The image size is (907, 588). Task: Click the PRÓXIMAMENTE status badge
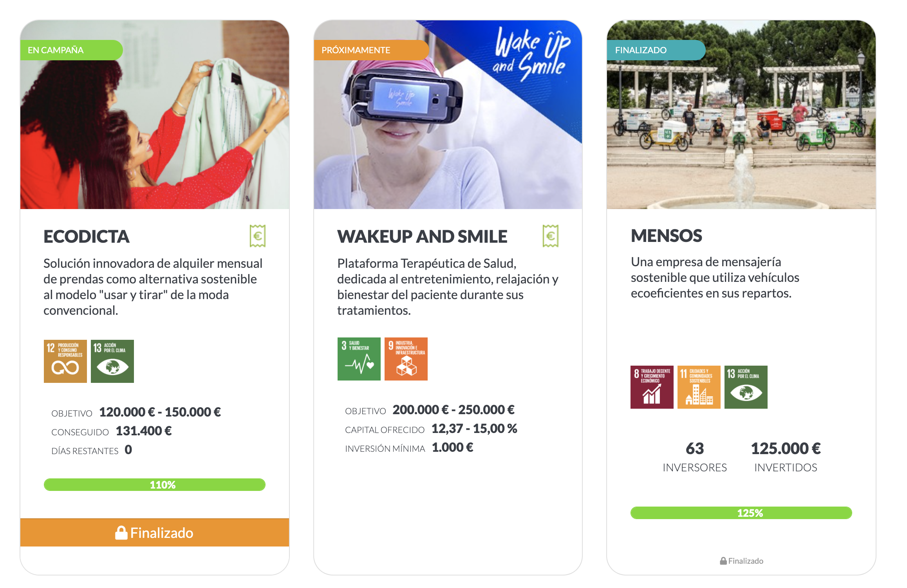point(371,50)
